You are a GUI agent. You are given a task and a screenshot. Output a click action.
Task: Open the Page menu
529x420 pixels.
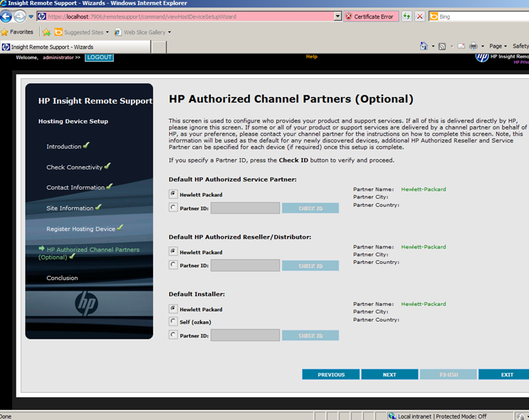(498, 46)
